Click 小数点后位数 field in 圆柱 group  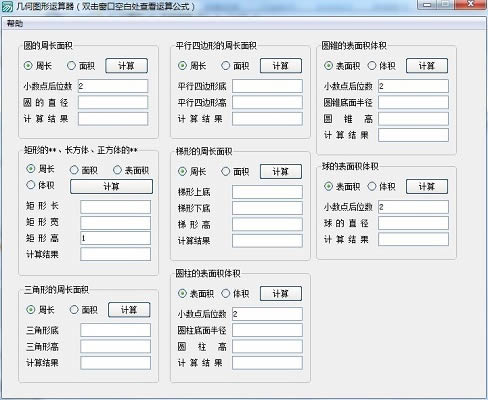point(267,314)
